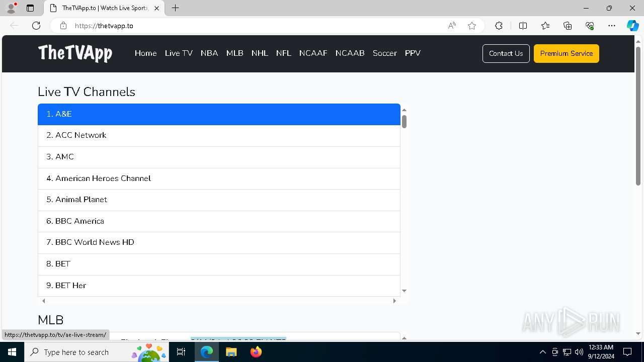644x362 pixels.
Task: Open Soccer nav item
Action: click(x=384, y=53)
